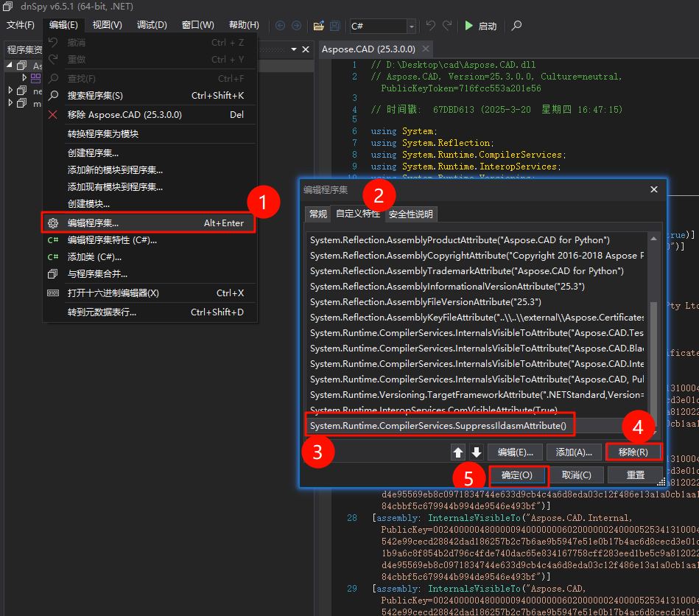Open the 视图(V) menu
The width and height of the screenshot is (699, 616).
[108, 25]
